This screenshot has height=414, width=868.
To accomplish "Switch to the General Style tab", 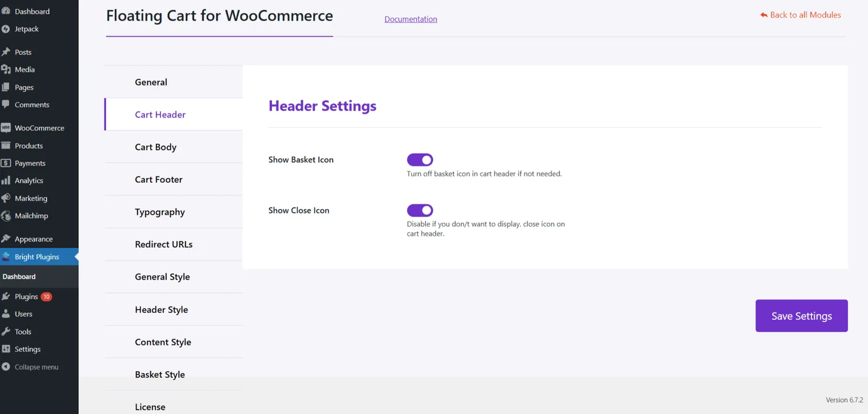I will tap(174, 277).
